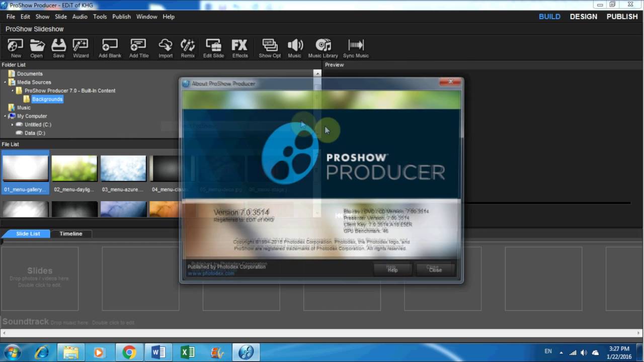Open Excel from the taskbar

(x=187, y=352)
